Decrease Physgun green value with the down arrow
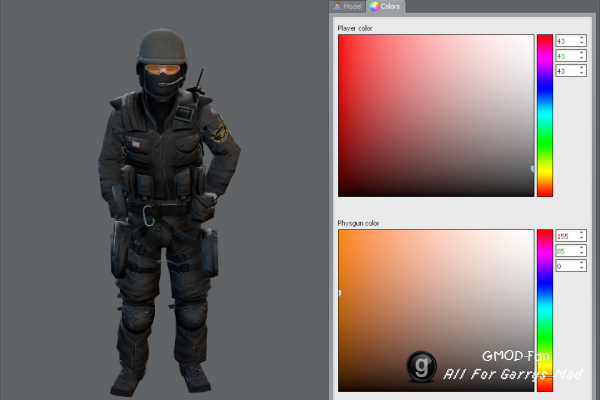 point(582,253)
